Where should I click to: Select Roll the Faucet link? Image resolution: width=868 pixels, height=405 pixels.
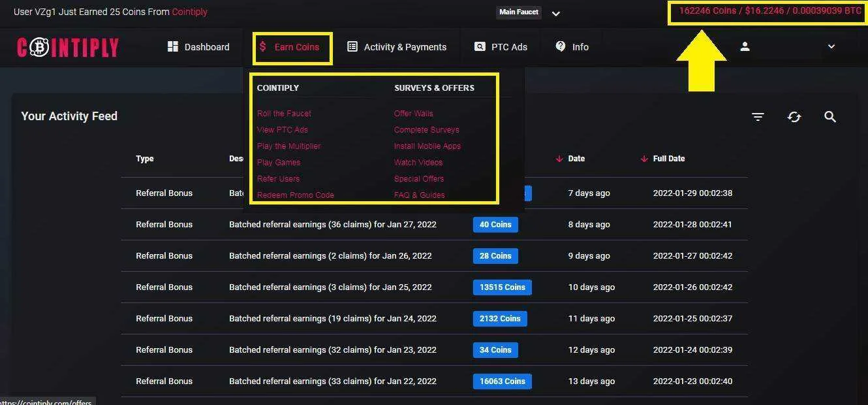(x=284, y=114)
